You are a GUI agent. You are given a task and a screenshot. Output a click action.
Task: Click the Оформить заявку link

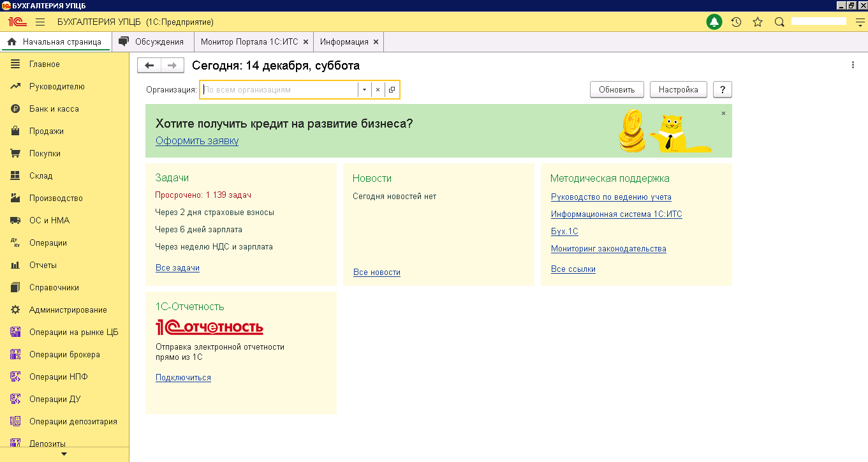[x=197, y=140]
